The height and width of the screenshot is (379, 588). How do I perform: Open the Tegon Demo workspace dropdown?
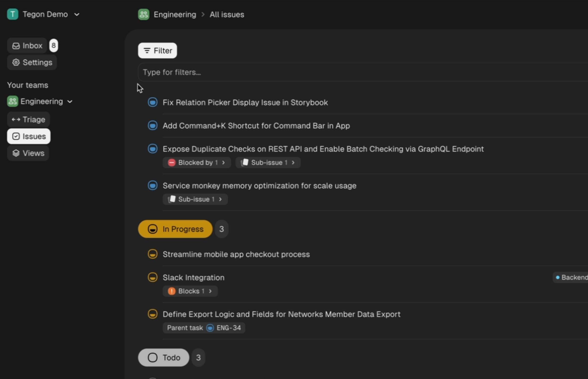[77, 14]
